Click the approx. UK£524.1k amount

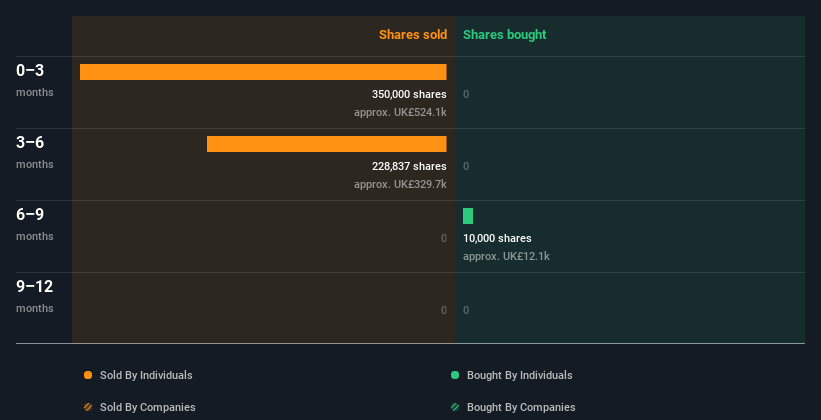[x=401, y=113]
